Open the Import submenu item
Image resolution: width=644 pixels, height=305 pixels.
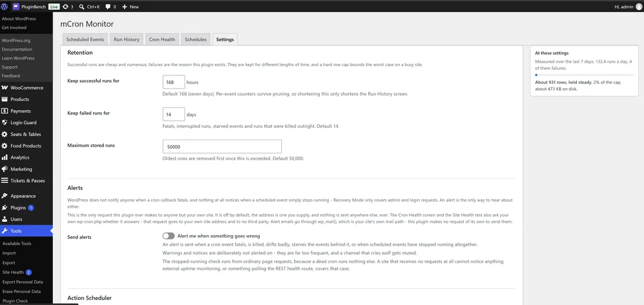coord(9,253)
